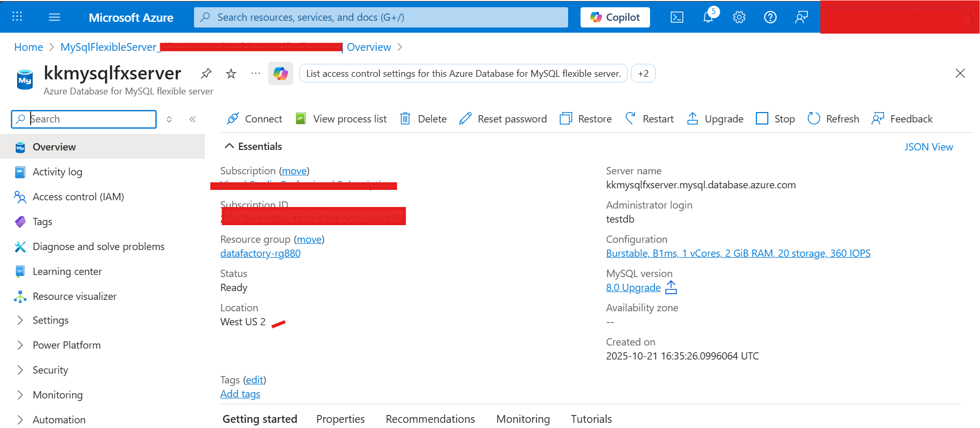Open the more options ellipsis beside title
This screenshot has width=980, height=428.
(x=256, y=74)
